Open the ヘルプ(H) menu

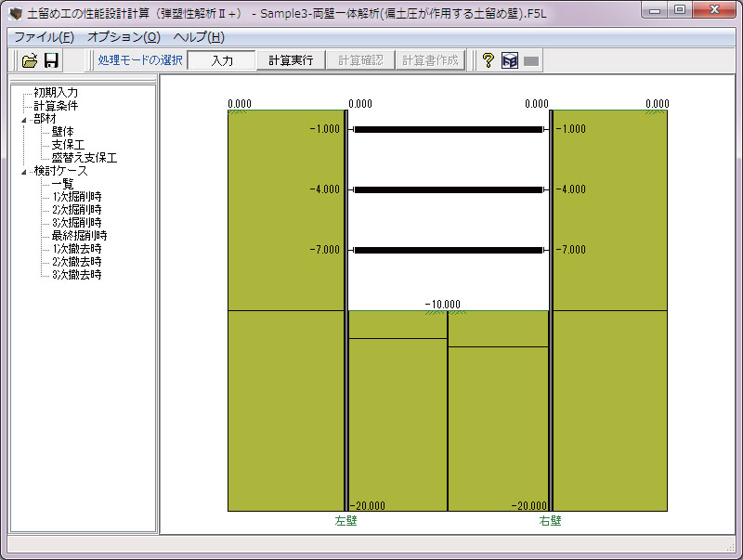pyautogui.click(x=199, y=37)
